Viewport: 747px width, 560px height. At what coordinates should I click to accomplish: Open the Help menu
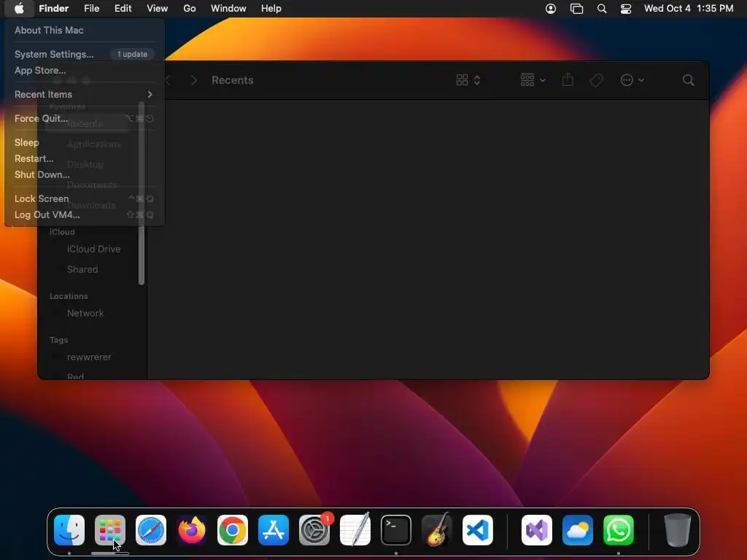pos(271,9)
